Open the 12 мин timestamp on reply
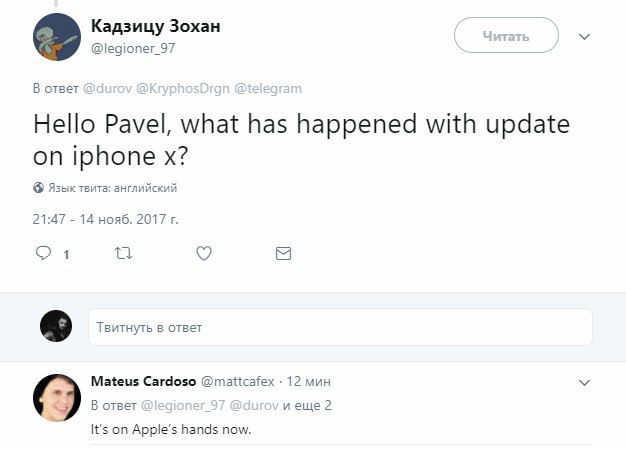 (308, 382)
